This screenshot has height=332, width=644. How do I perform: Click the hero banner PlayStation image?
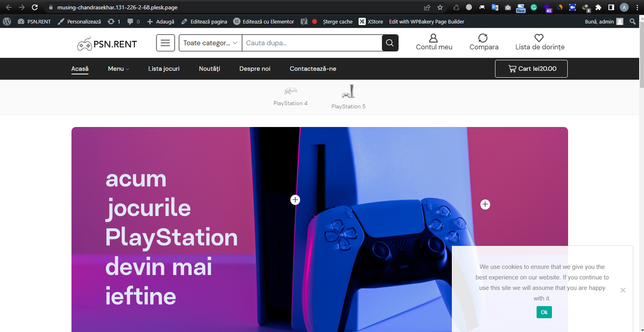click(x=319, y=229)
